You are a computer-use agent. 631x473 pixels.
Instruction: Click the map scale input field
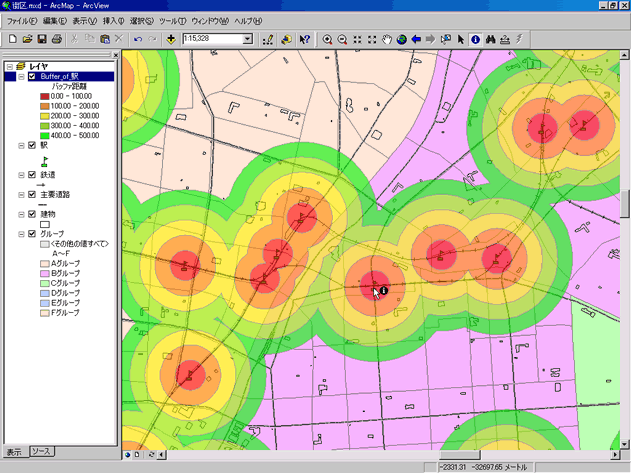(x=213, y=39)
